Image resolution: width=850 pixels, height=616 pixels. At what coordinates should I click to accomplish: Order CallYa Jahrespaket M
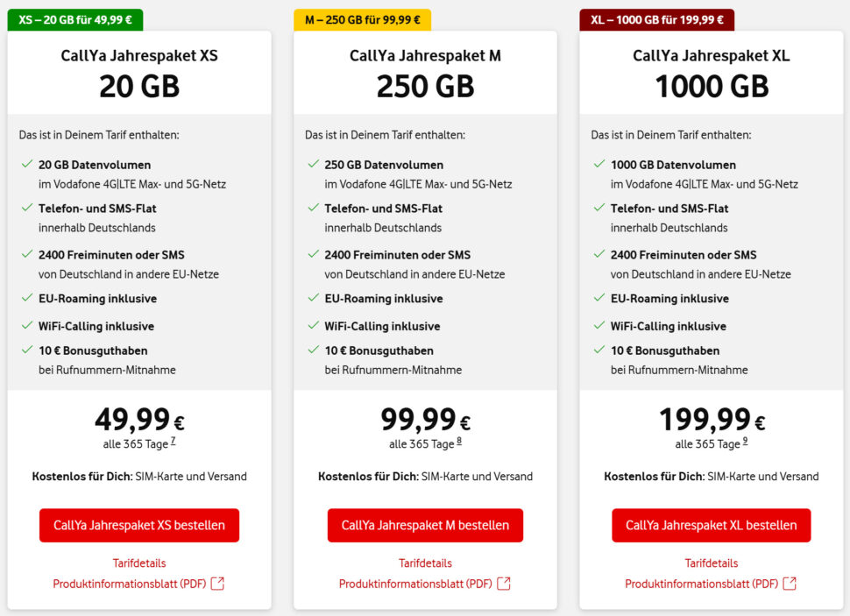(x=424, y=525)
